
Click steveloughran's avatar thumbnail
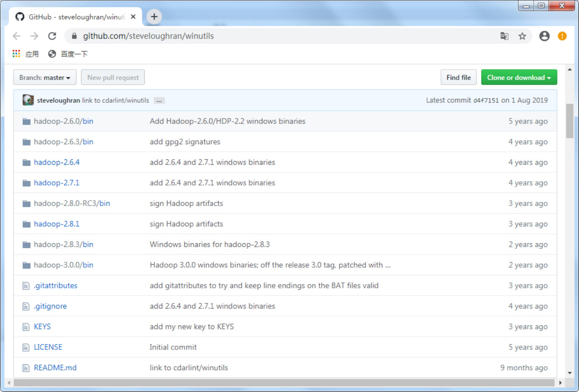click(28, 100)
